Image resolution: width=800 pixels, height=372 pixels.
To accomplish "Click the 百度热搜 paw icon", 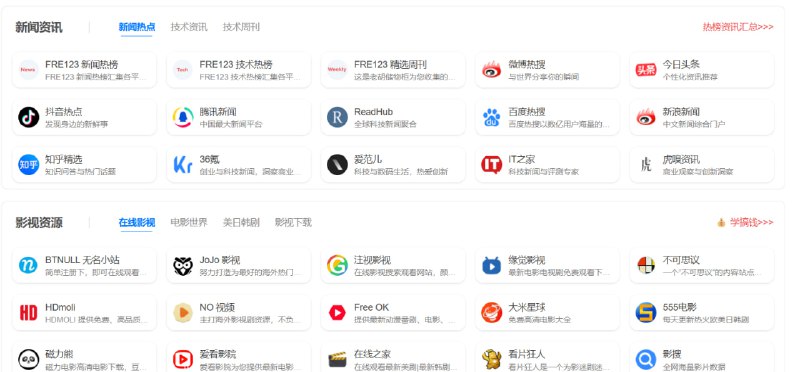I will tap(491, 117).
